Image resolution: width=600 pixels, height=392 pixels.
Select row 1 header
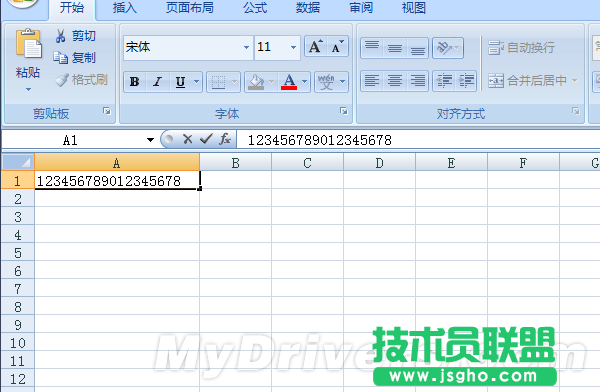click(x=18, y=180)
